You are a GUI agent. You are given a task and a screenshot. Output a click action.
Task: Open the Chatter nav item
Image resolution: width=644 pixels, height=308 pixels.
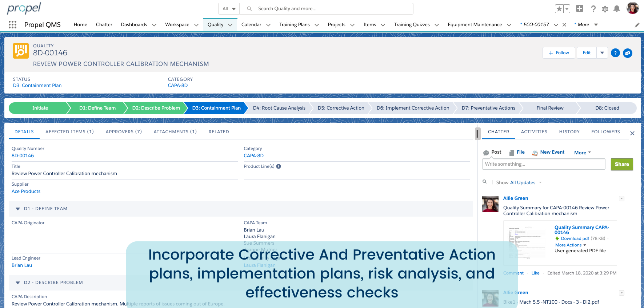coord(104,25)
